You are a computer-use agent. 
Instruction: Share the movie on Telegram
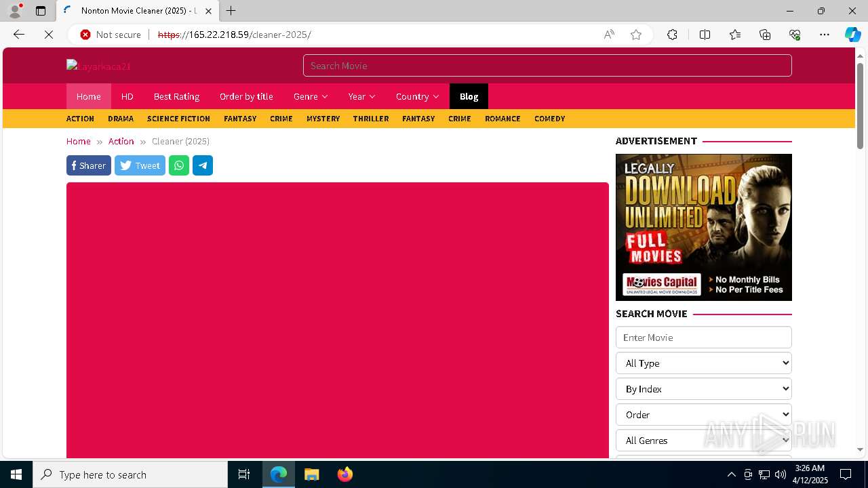[x=203, y=165]
